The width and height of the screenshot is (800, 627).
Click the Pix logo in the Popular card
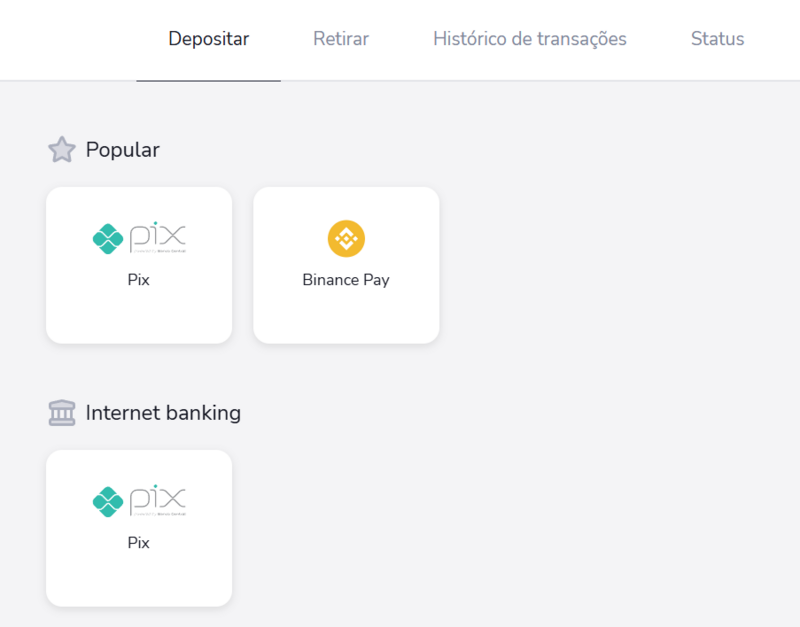[138, 237]
